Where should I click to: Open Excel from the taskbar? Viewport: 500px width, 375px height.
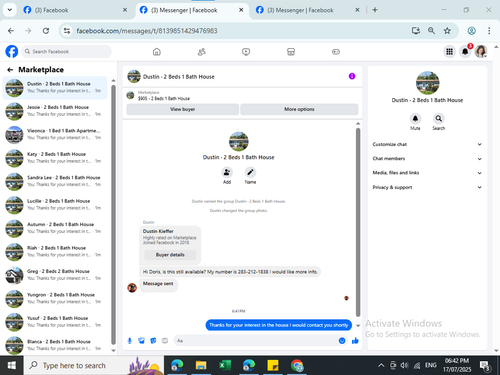[225, 366]
